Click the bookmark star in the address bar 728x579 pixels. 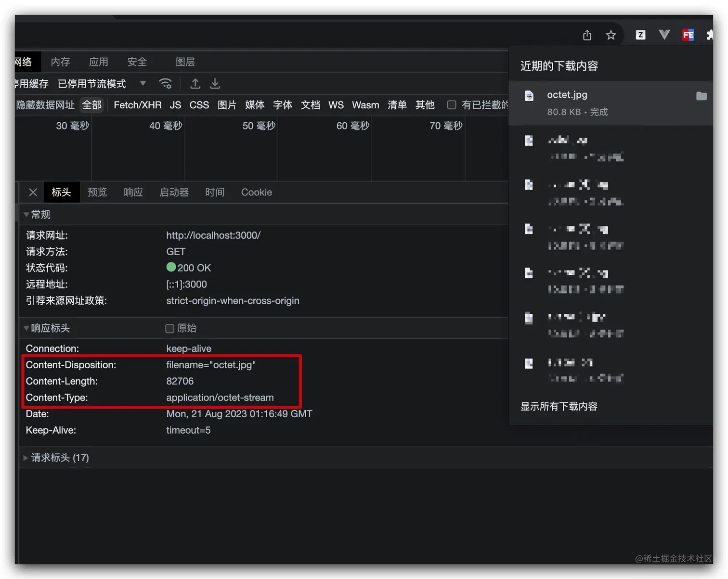coord(611,35)
